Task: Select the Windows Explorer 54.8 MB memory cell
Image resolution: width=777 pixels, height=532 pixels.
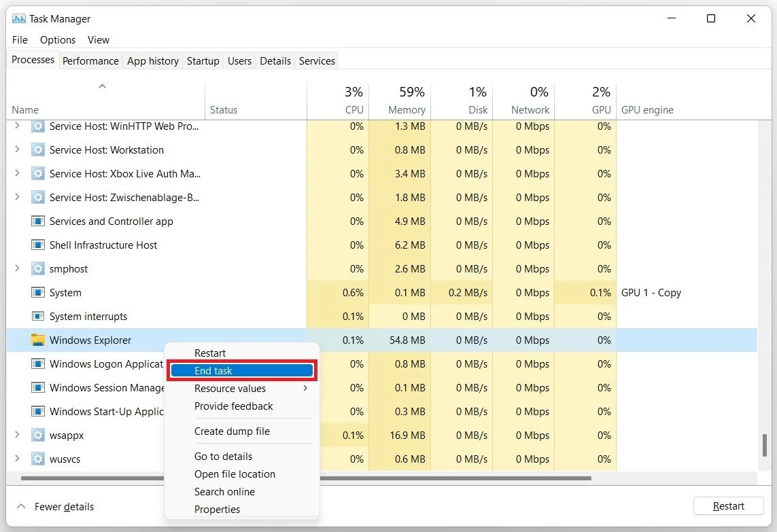Action: click(x=400, y=340)
